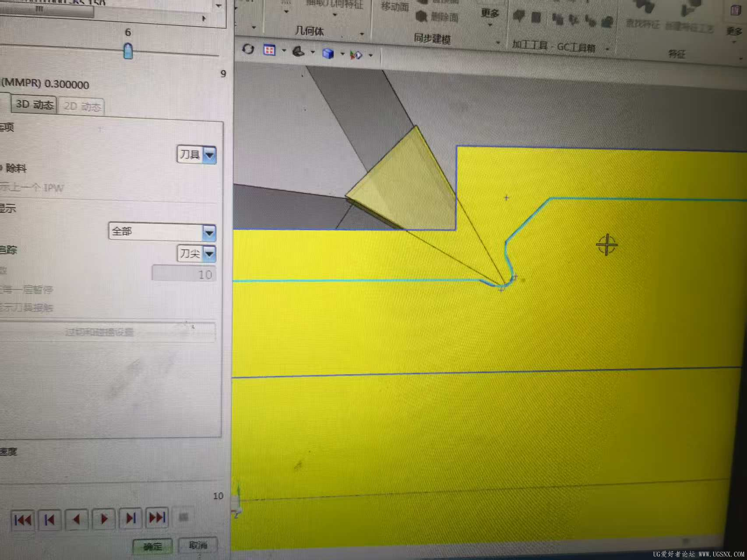Toggle the greyed show tool contact (显示刀具接触) option

(26, 308)
